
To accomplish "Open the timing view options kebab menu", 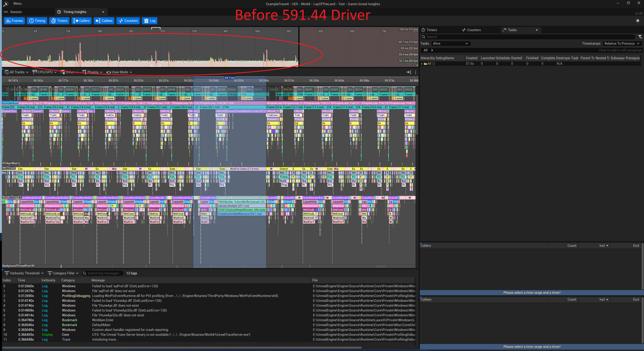I will pyautogui.click(x=415, y=72).
